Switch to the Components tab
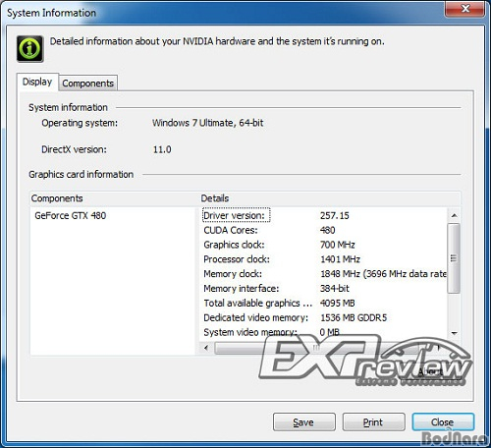 pyautogui.click(x=88, y=84)
